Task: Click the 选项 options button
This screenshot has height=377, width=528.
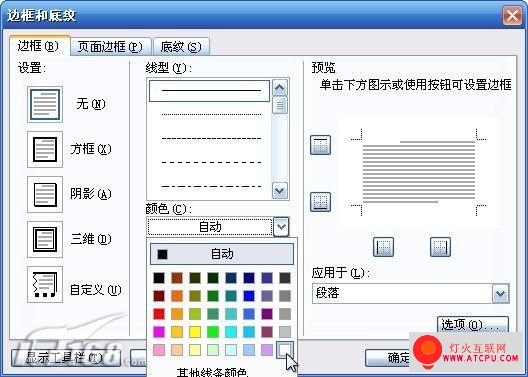Action: click(473, 324)
